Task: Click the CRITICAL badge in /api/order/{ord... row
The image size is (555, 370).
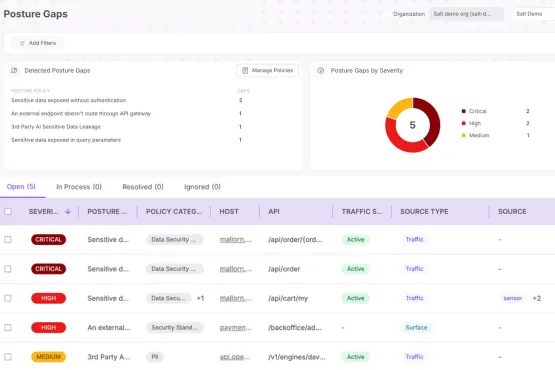Action: click(48, 240)
